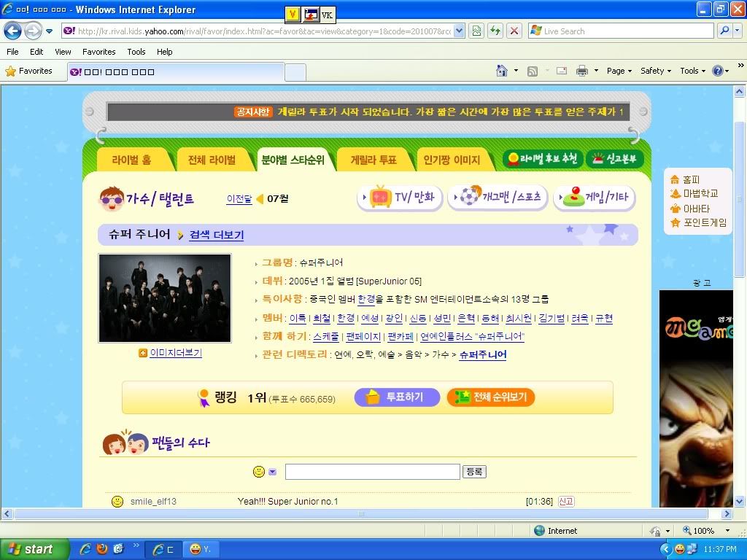Click the Print icon
Image resolution: width=747 pixels, height=560 pixels.
tap(581, 71)
